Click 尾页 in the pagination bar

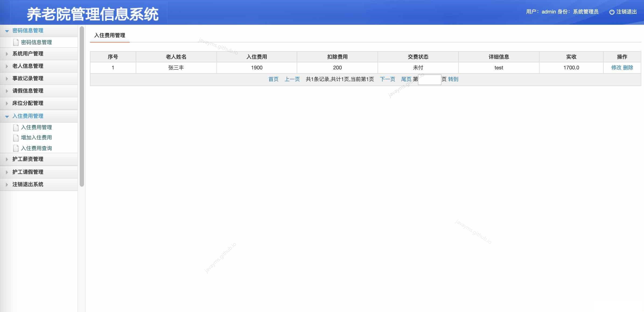pos(406,79)
